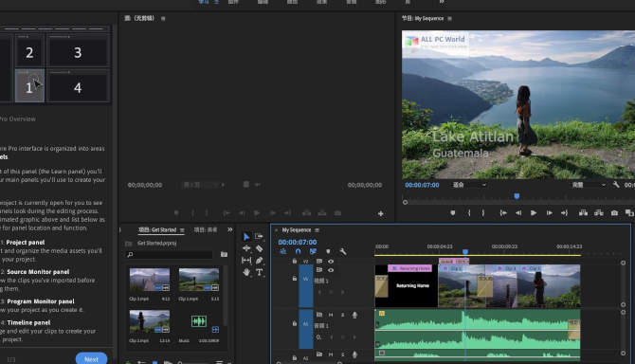Switch to second project tab
This screenshot has height=364, width=635.
click(206, 229)
